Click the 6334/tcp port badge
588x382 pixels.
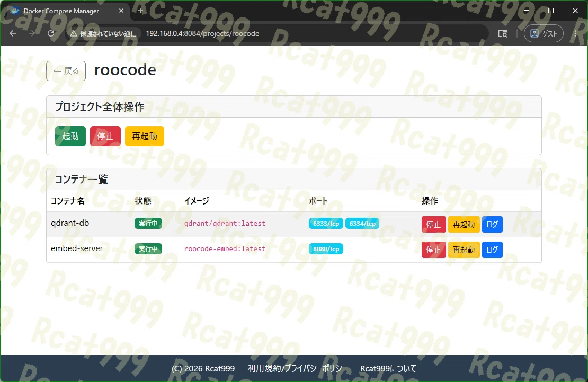click(x=362, y=223)
